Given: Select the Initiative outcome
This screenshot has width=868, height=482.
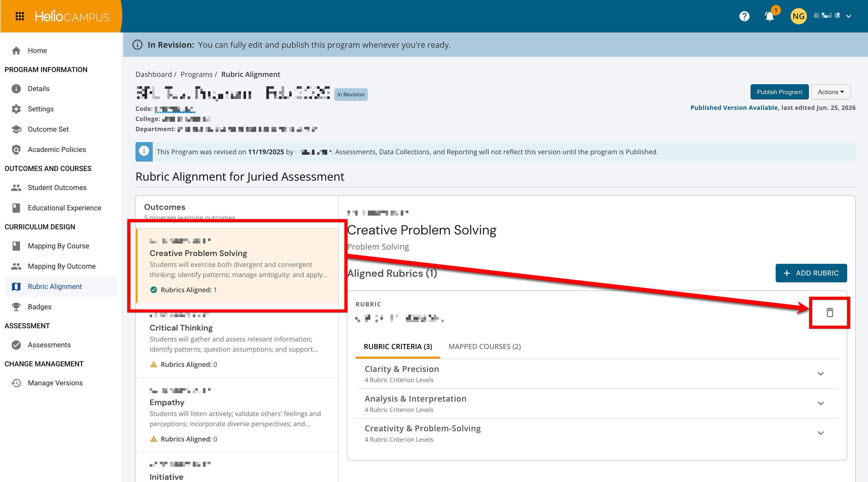Looking at the screenshot, I should click(237, 468).
